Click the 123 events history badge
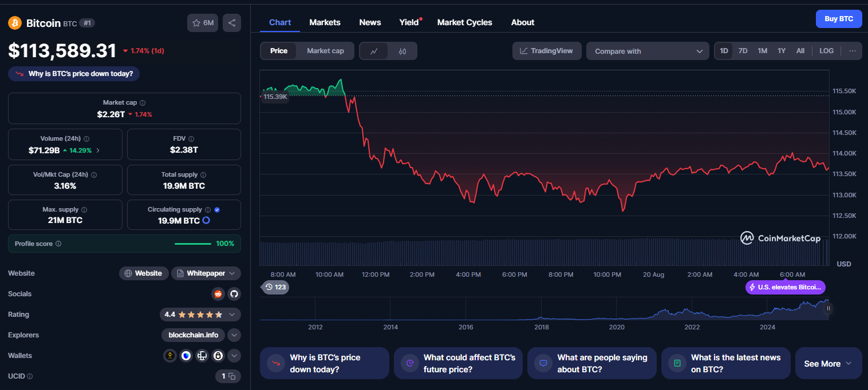The height and width of the screenshot is (390, 868). click(275, 287)
